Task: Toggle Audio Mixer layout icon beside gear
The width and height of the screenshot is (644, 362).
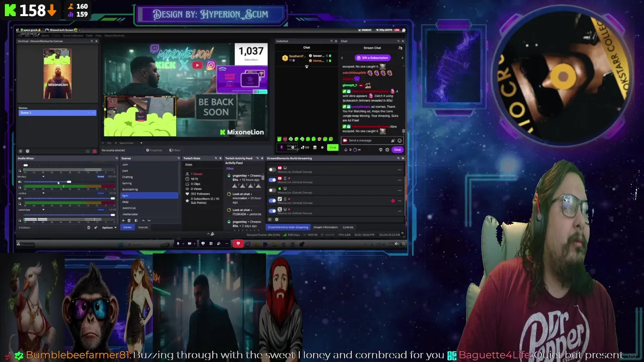Action: pos(89,228)
